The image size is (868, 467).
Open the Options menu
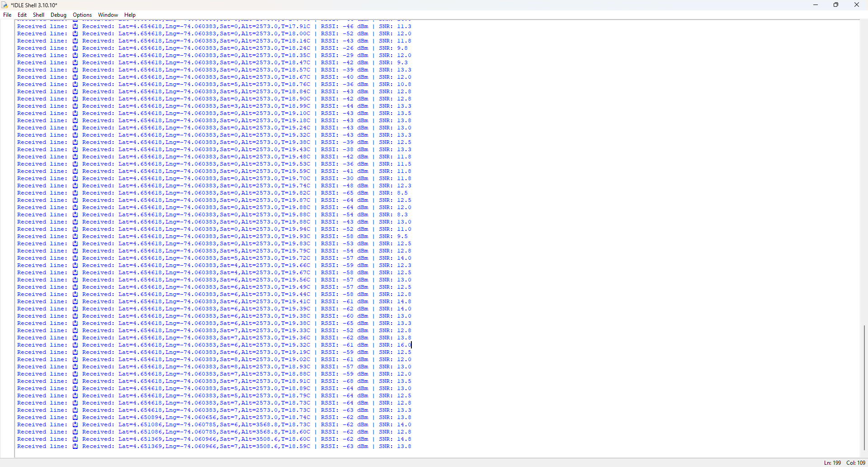pyautogui.click(x=82, y=15)
